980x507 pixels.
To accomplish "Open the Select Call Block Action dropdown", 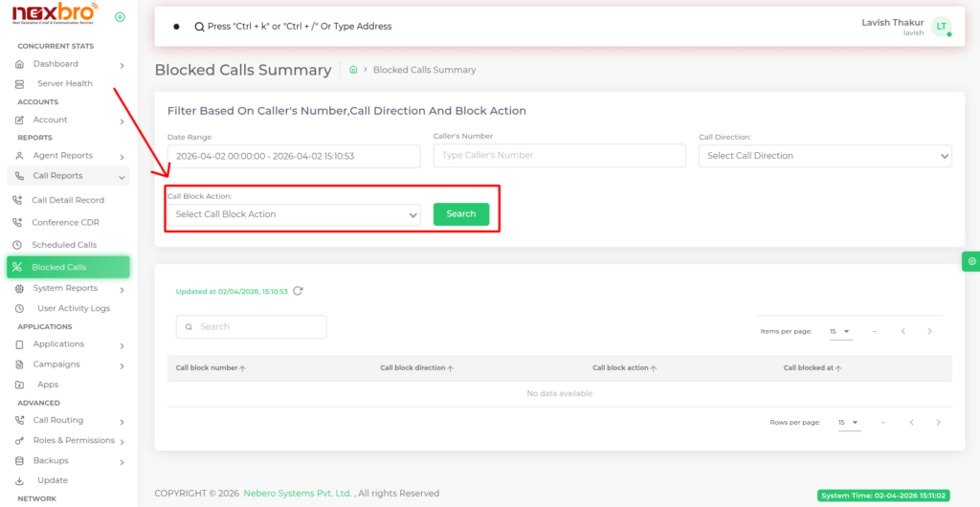I will pyautogui.click(x=293, y=215).
